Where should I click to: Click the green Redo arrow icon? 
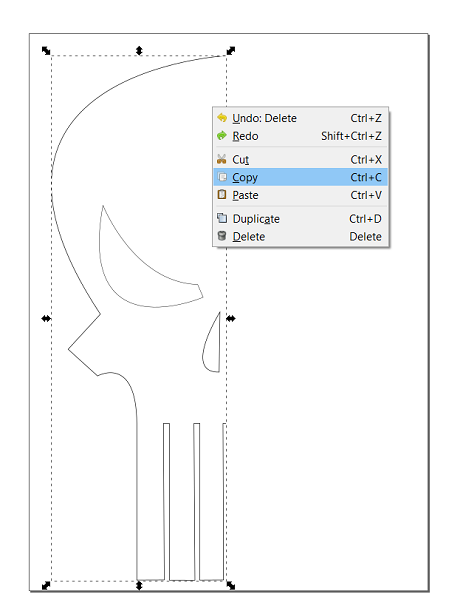coord(222,135)
